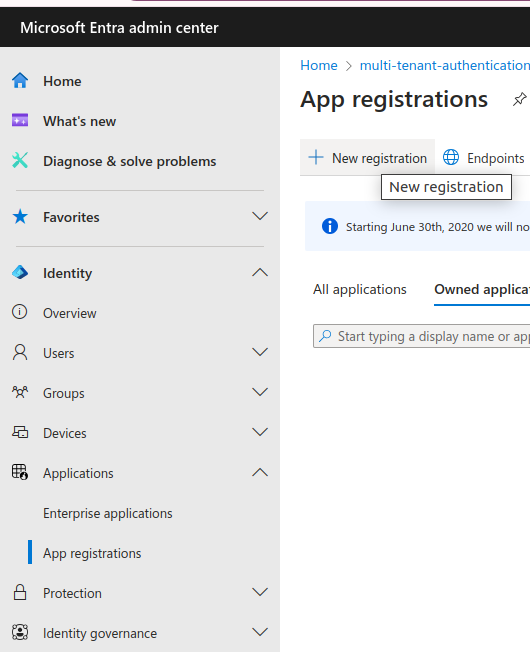Pin the App registrations page with pushpin icon

(x=520, y=99)
